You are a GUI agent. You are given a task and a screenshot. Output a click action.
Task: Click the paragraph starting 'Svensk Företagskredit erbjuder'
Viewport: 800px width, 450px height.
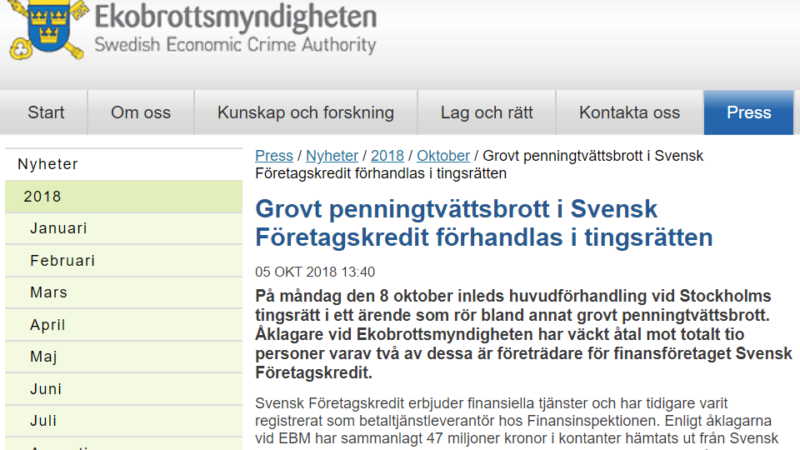[517, 422]
